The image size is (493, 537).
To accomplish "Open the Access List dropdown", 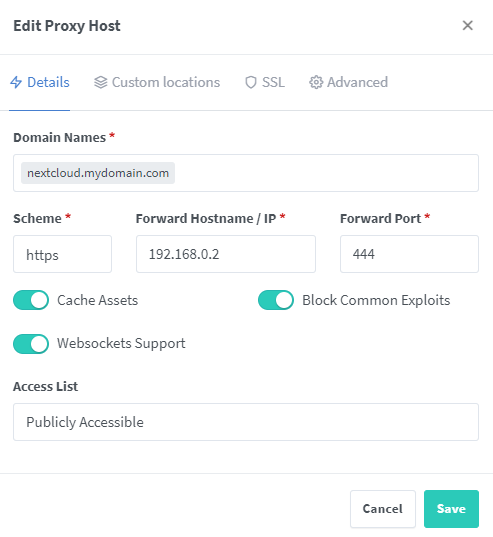I will [x=246, y=422].
